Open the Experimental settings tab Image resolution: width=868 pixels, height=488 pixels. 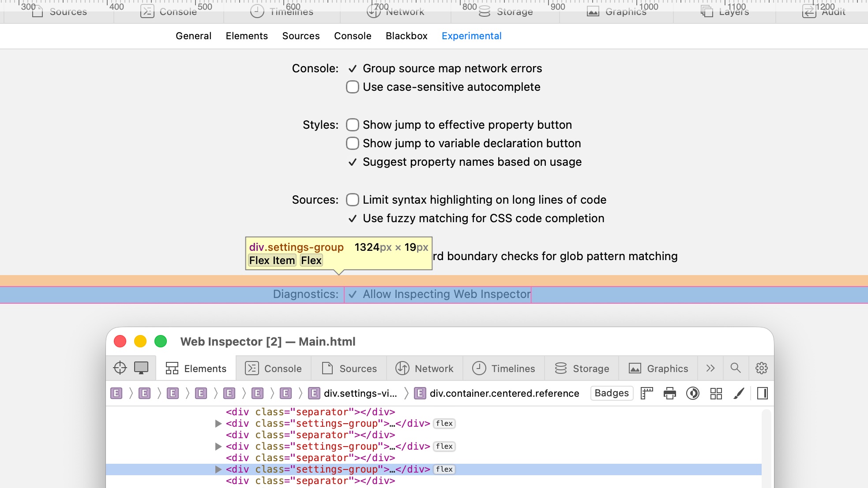tap(472, 36)
